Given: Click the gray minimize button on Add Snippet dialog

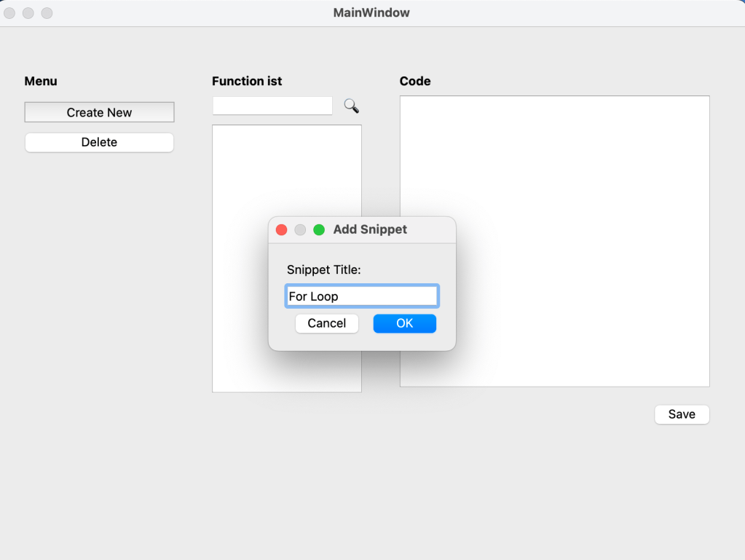Looking at the screenshot, I should 300,230.
